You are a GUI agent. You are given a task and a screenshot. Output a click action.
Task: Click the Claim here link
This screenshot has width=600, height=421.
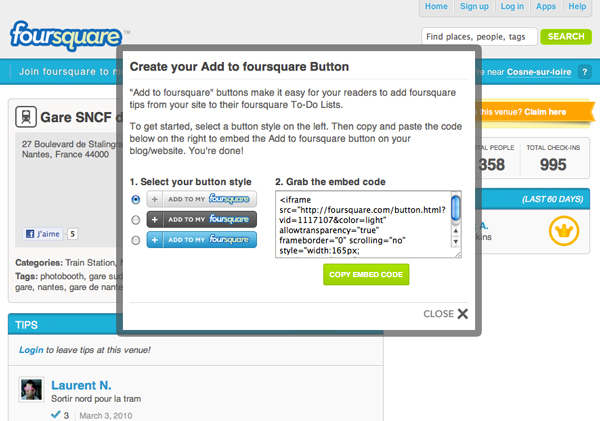(x=545, y=112)
